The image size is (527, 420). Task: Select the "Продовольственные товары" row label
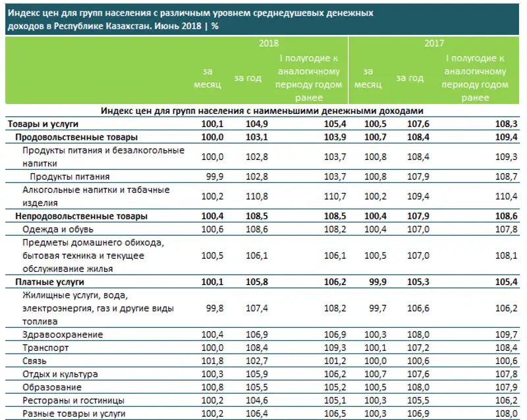pos(76,138)
